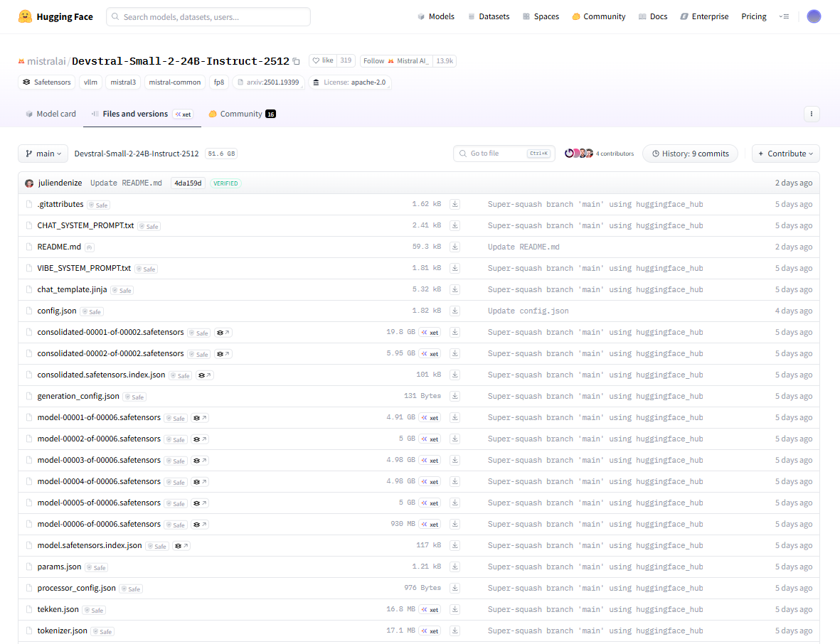The height and width of the screenshot is (644, 840).
Task: Focus the search models, datasets, users field
Action: 208,16
